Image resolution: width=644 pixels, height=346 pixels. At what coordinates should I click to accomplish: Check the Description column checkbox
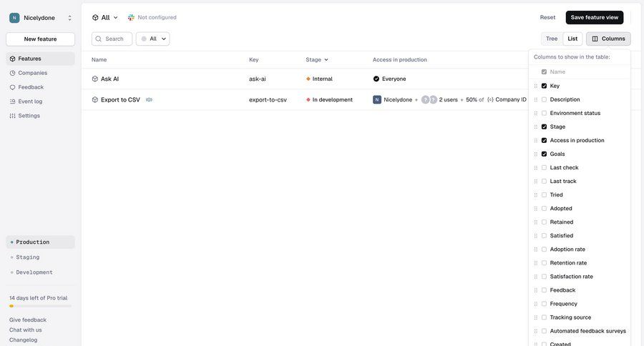(x=545, y=99)
